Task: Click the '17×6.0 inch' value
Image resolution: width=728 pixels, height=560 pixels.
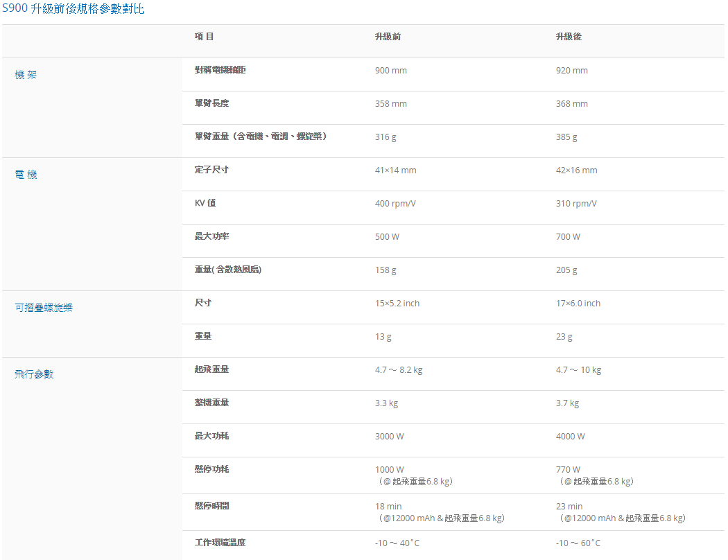Action: click(x=578, y=304)
